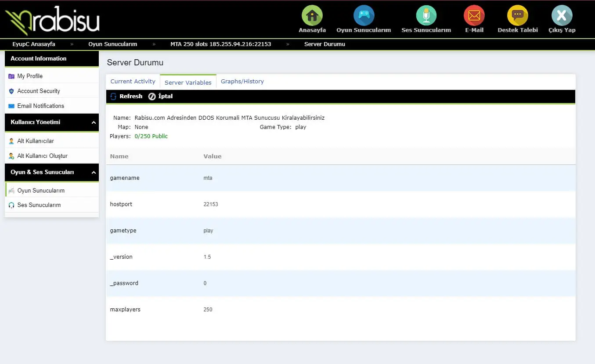Image resolution: width=595 pixels, height=364 pixels.
Task: Click the maxplayers row name
Action: tap(125, 310)
